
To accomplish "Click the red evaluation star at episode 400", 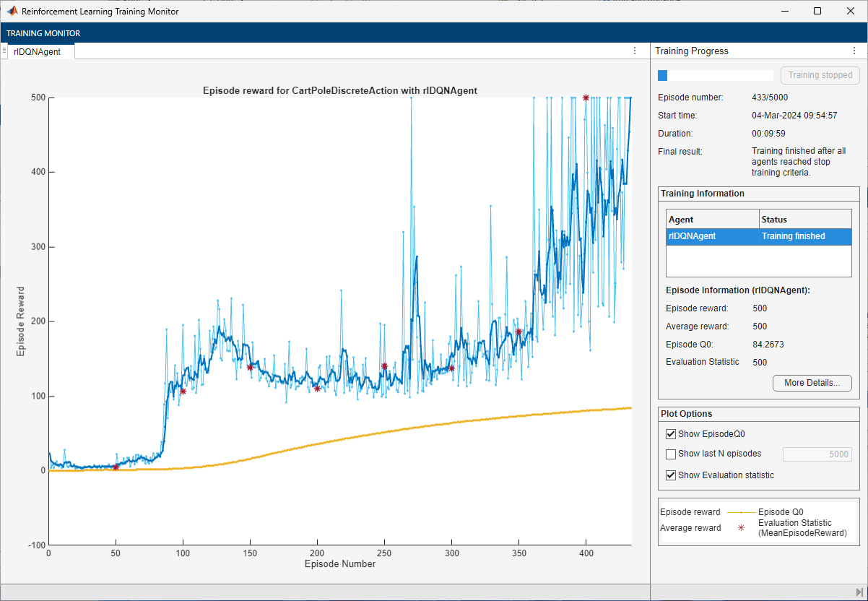I will pyautogui.click(x=586, y=98).
